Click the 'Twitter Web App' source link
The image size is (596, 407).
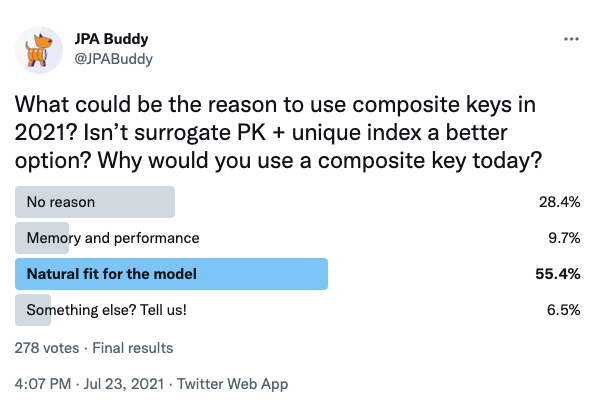coord(232,384)
